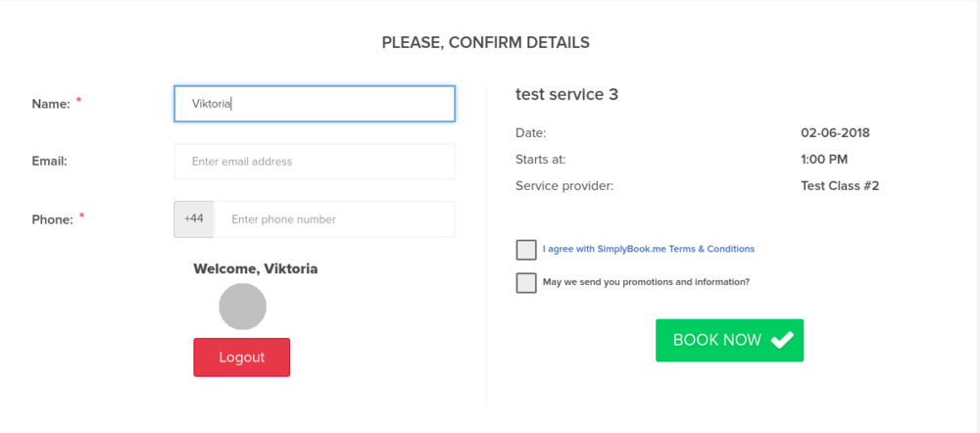This screenshot has width=980, height=433.
Task: Click the promotions and information label text
Action: point(646,282)
